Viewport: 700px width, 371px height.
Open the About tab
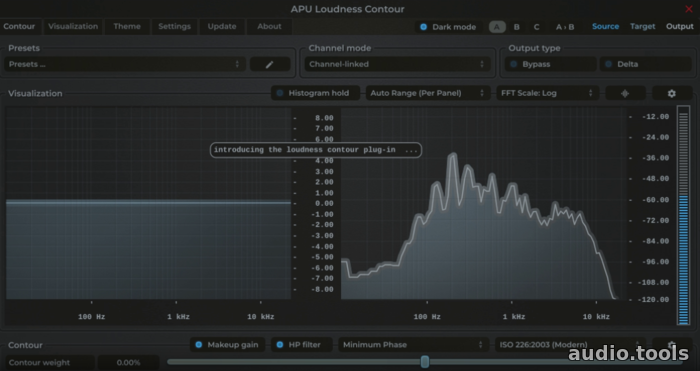269,26
